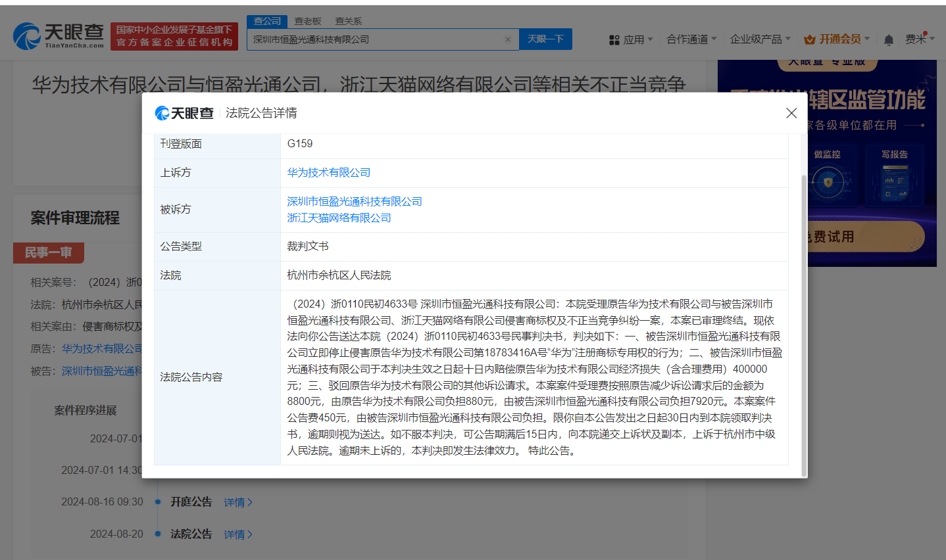Click the 天眼一下 search button
Viewport: 946px width, 560px height.
(x=547, y=39)
